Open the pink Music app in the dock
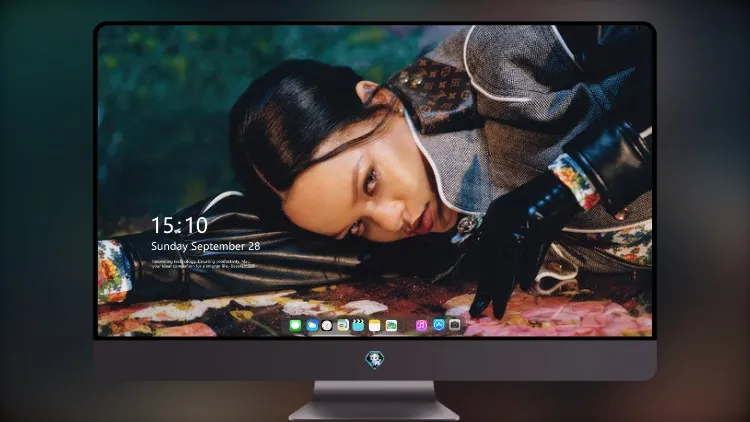The image size is (750, 422). pyautogui.click(x=421, y=325)
